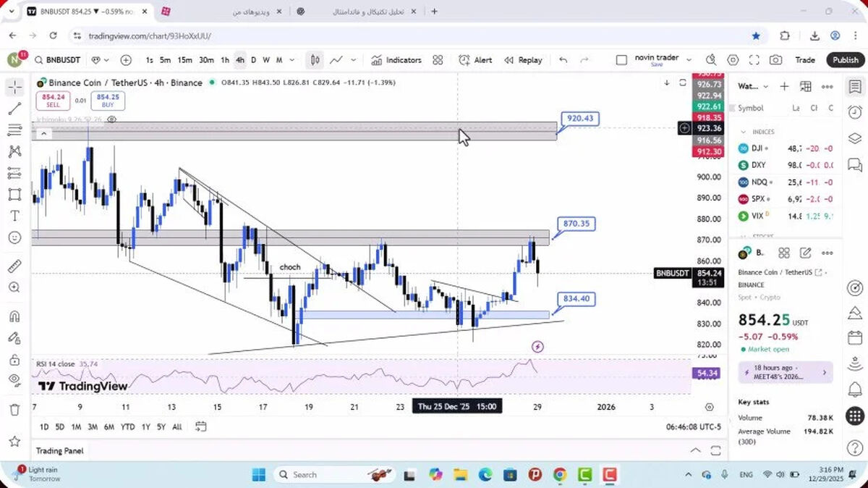Click the 06:46:08 UTC-5 timezone selector
This screenshot has width=868, height=488.
click(694, 427)
